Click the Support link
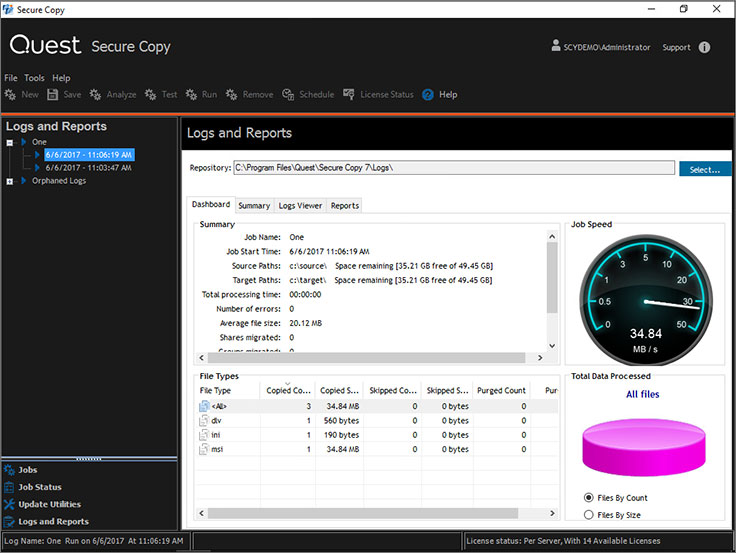Viewport: 736px width, 553px height. click(x=676, y=47)
